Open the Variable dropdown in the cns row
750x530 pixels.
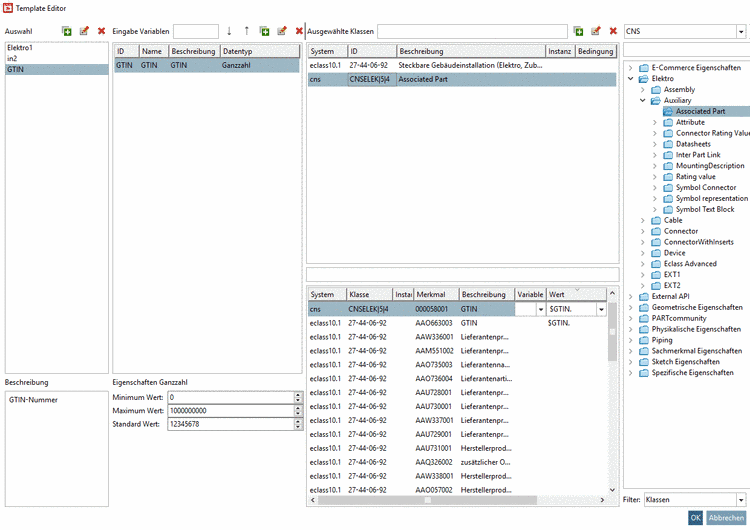tap(539, 310)
